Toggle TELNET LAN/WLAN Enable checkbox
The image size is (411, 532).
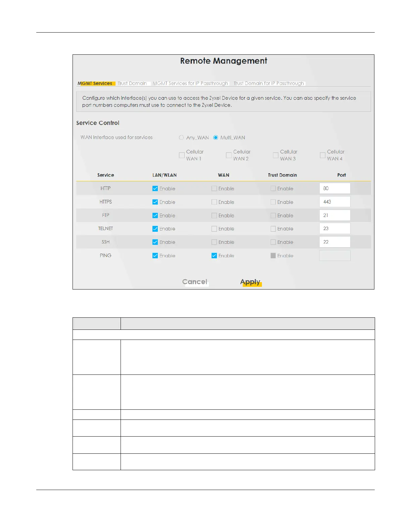[155, 229]
